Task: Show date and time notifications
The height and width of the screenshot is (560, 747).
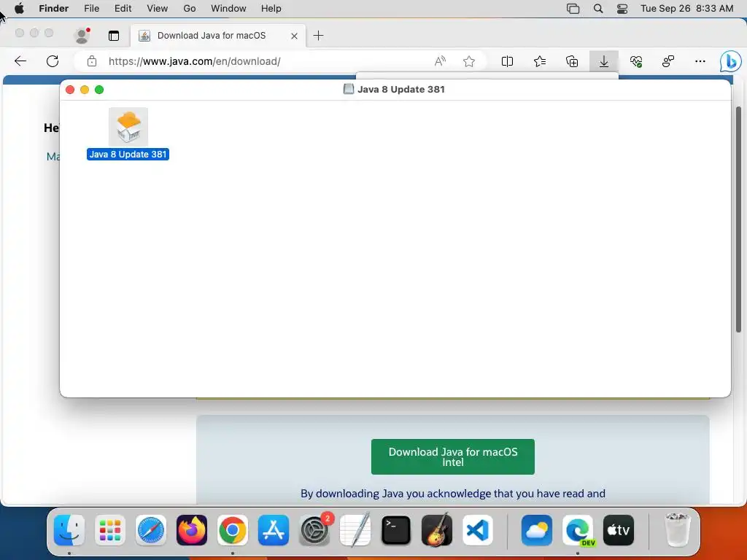Action: [686, 9]
